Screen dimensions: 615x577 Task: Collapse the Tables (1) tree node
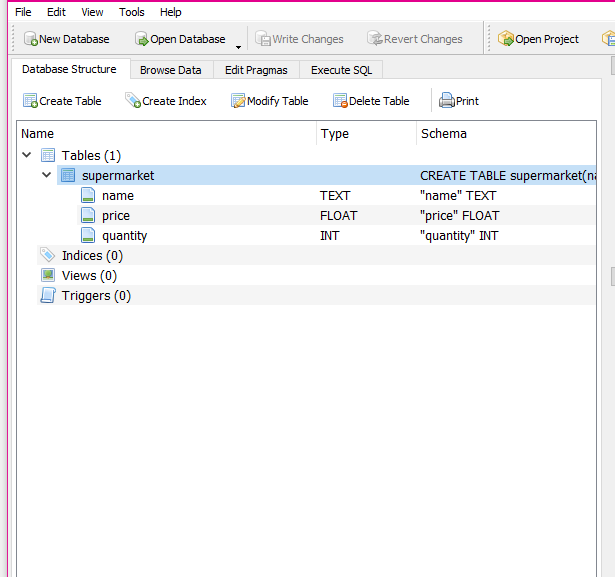coord(27,155)
